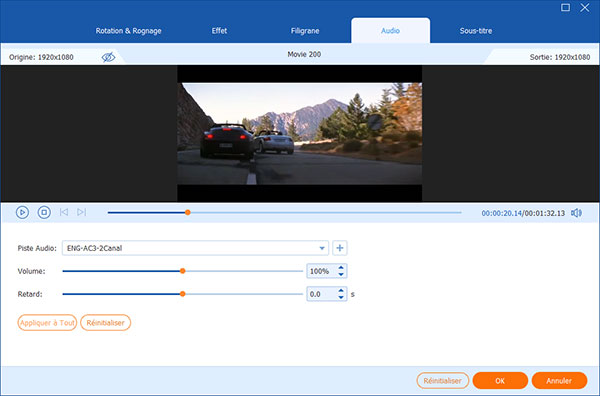This screenshot has width=600, height=396.
Task: Play the video preview
Action: (22, 212)
